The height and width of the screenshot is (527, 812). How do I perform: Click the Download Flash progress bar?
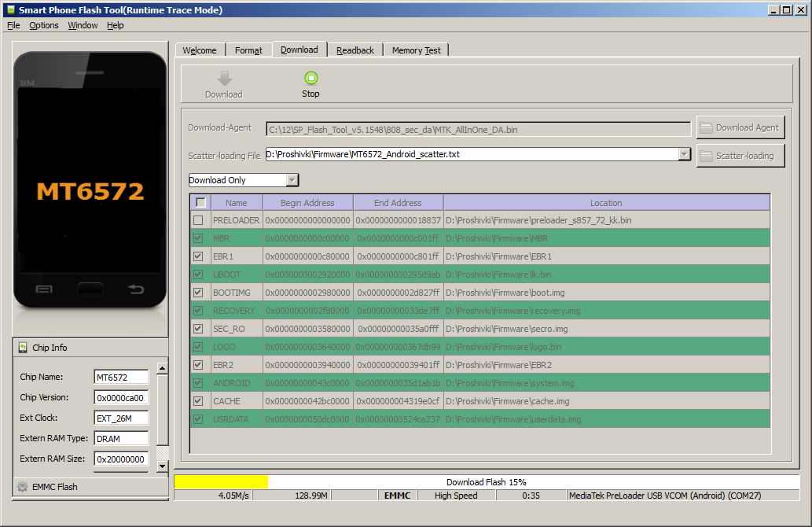click(x=486, y=481)
